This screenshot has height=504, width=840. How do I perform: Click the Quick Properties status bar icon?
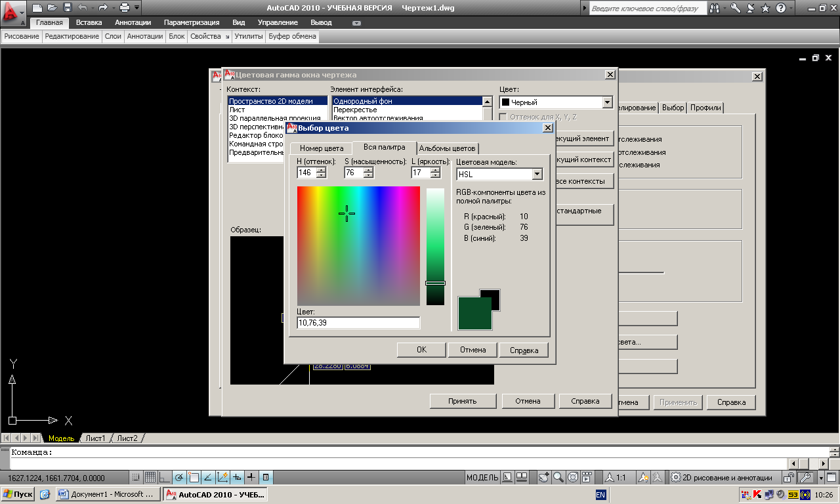pyautogui.click(x=265, y=477)
